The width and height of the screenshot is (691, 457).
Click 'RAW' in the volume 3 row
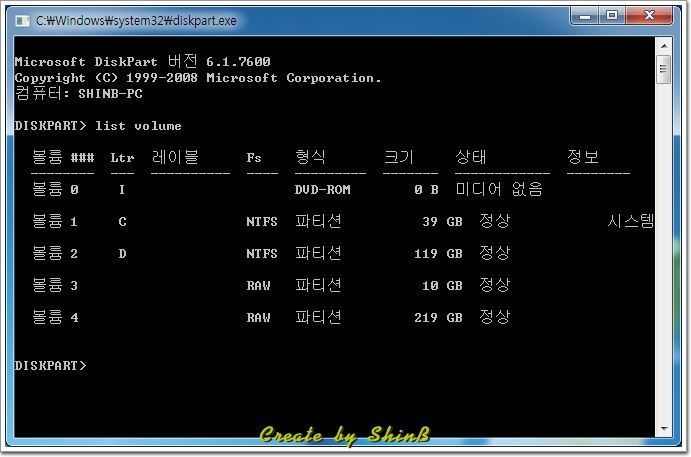(x=258, y=286)
